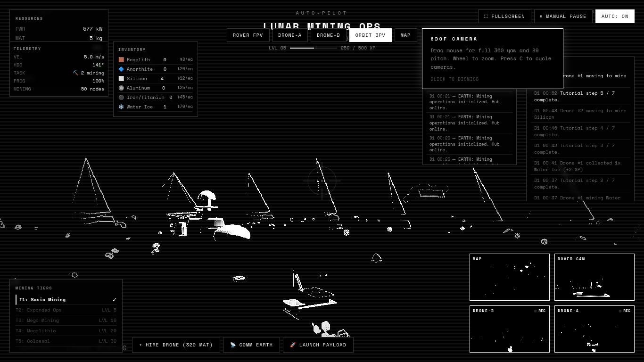Click the TELEMETRY panel heading

(x=27, y=49)
